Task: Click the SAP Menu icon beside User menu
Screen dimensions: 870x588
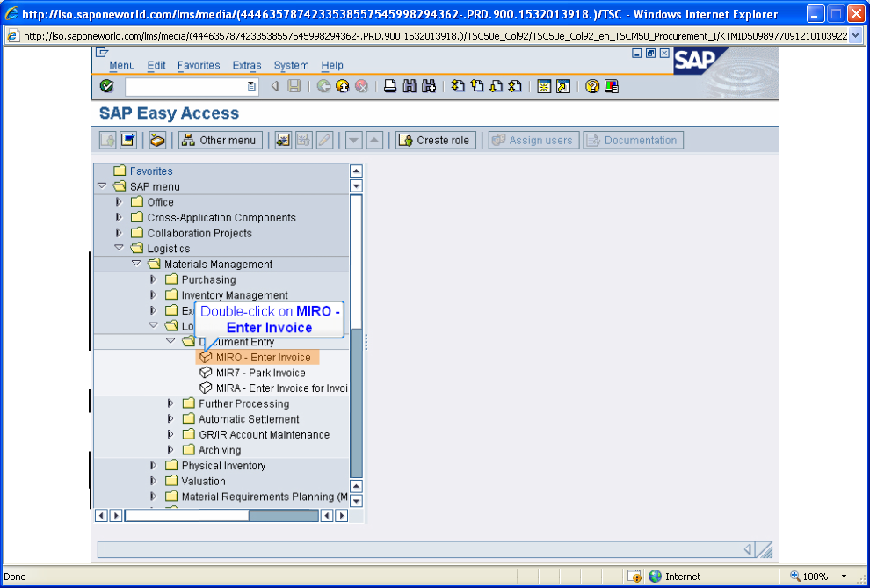Action: tap(128, 141)
